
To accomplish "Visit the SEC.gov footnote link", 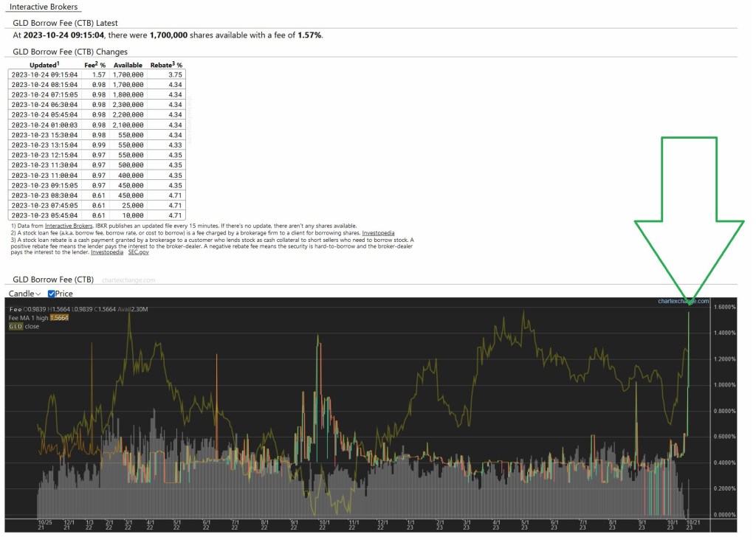I will (x=138, y=252).
